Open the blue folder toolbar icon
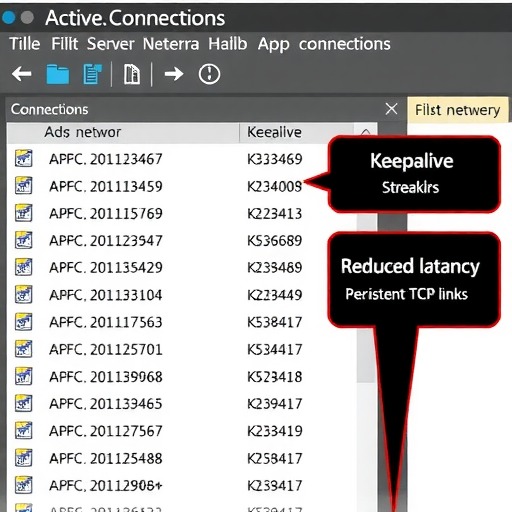This screenshot has height=512, width=512. click(x=58, y=74)
